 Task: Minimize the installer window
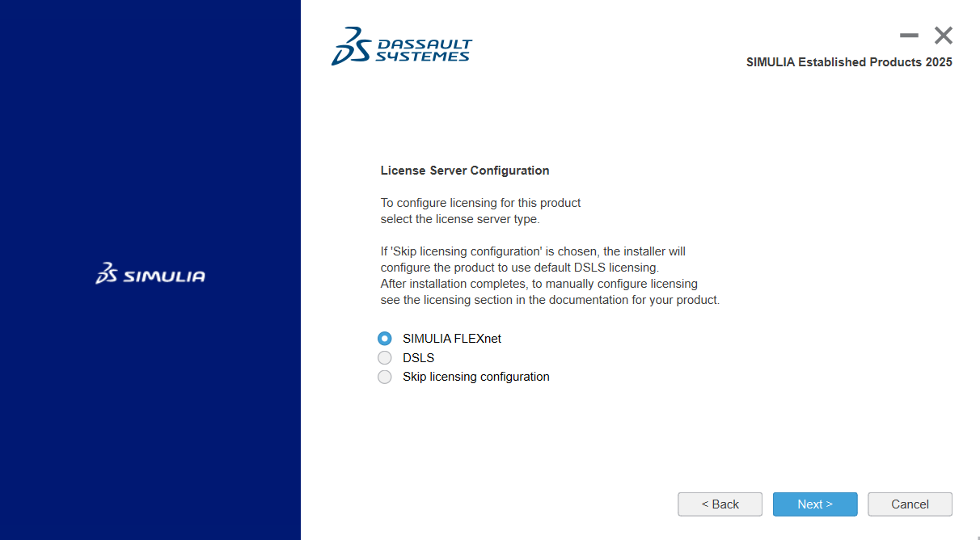[x=908, y=35]
